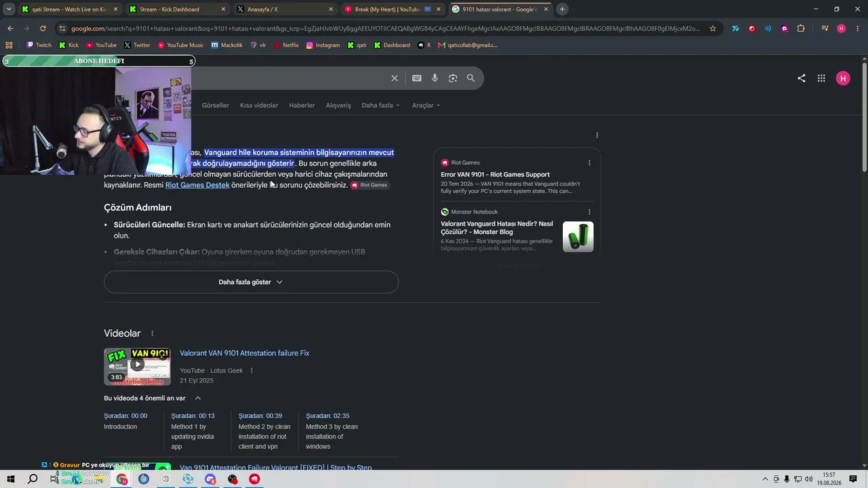Viewport: 868px width, 488px height.
Task: Play the VAN 9101 fix video thumbnail
Action: (x=137, y=367)
